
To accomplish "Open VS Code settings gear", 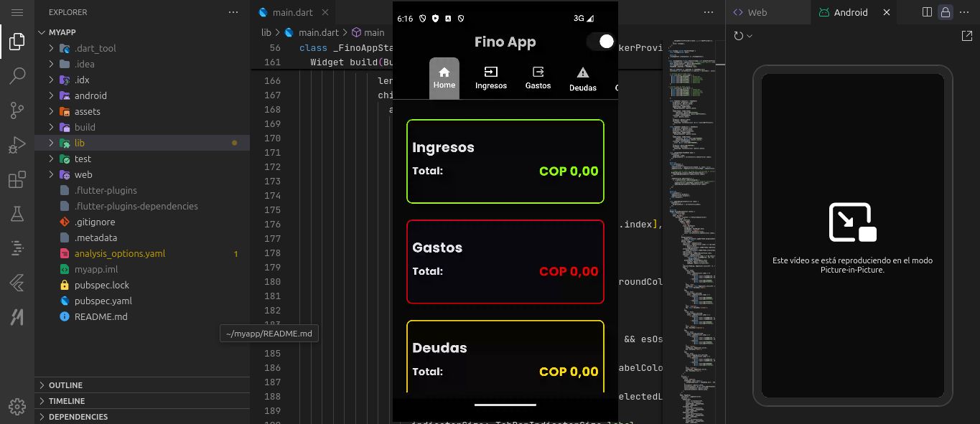I will tap(17, 406).
